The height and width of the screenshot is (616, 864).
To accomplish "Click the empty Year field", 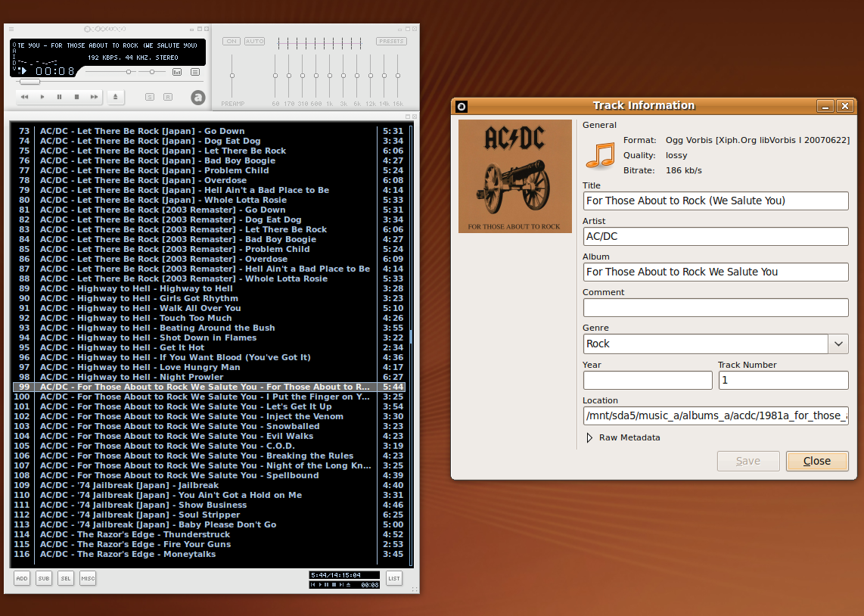I will (648, 380).
